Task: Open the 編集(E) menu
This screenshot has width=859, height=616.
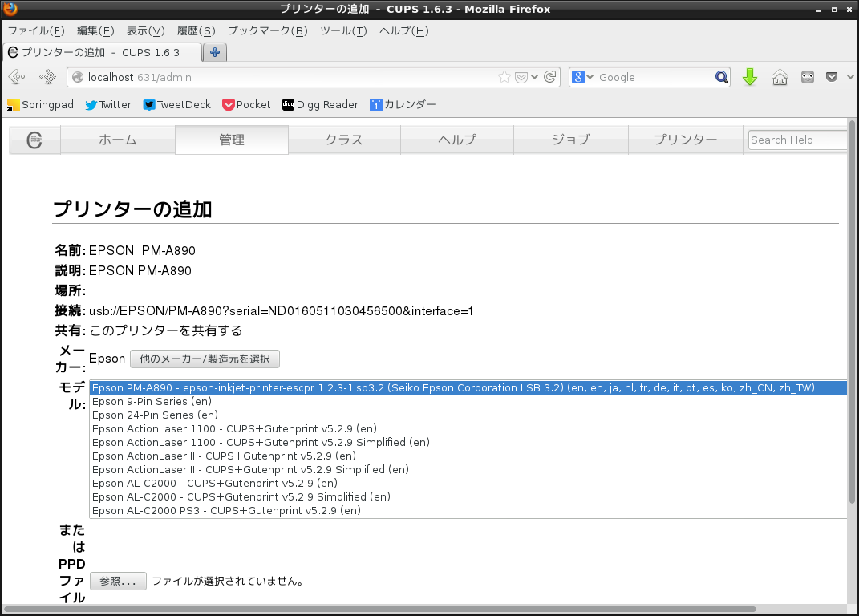Action: [95, 30]
